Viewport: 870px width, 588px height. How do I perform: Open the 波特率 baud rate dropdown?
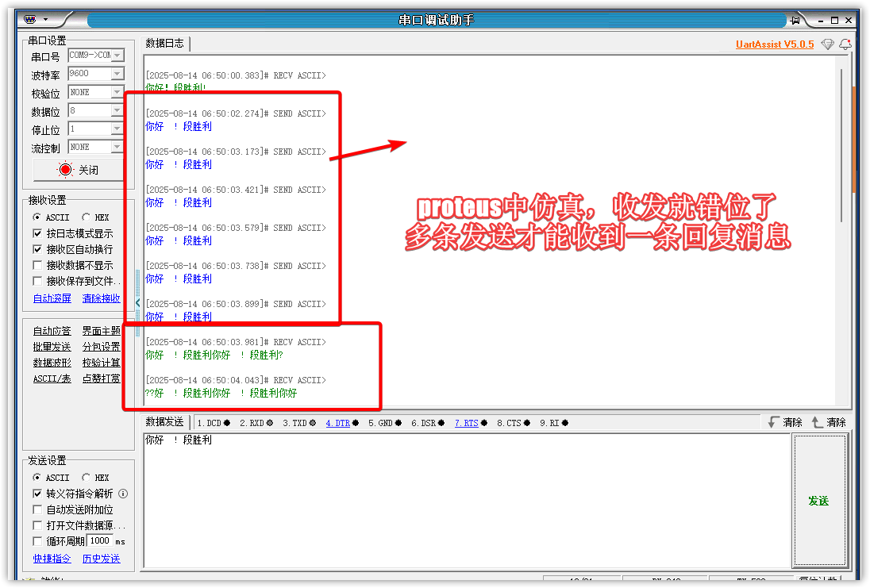pos(117,74)
